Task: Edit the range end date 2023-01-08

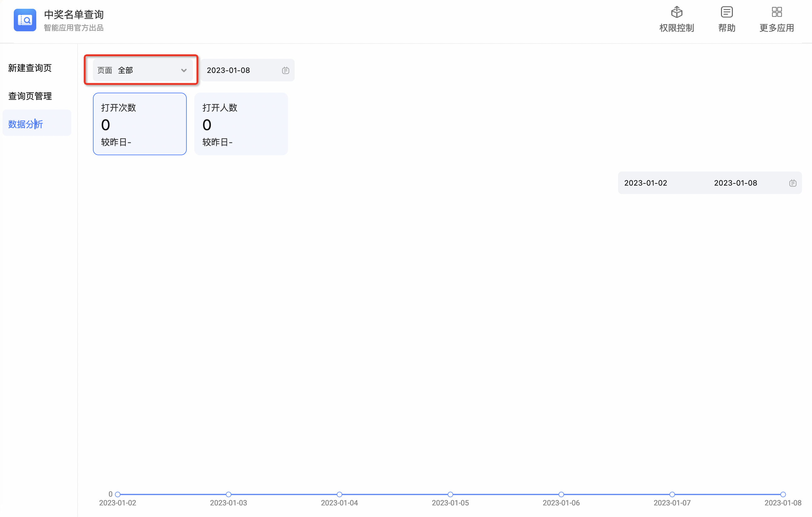Action: pyautogui.click(x=735, y=183)
